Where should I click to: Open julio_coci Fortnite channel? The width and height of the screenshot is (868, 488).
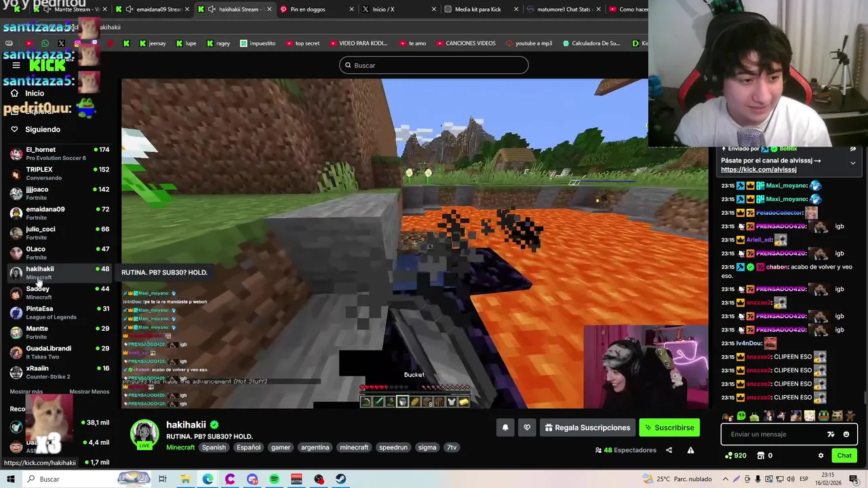(60, 233)
